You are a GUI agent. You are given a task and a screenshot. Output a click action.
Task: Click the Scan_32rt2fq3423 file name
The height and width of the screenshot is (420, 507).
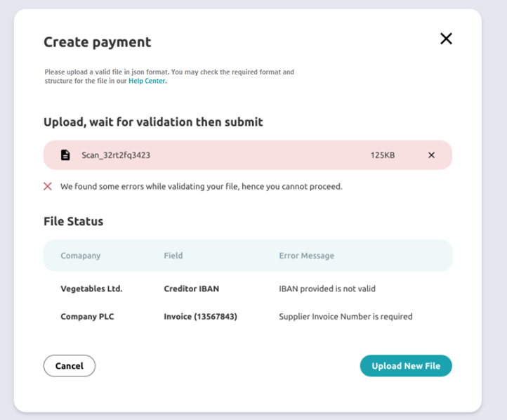(x=116, y=155)
